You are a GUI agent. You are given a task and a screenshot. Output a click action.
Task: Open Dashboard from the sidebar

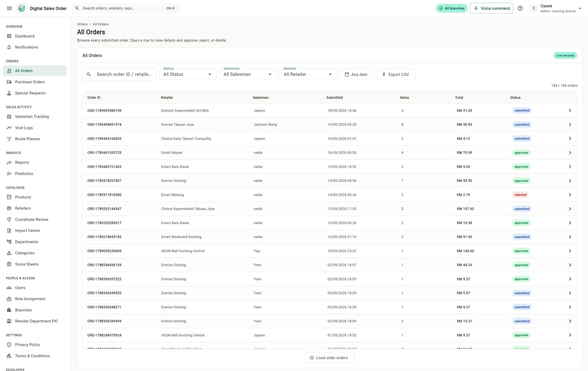click(x=35, y=36)
